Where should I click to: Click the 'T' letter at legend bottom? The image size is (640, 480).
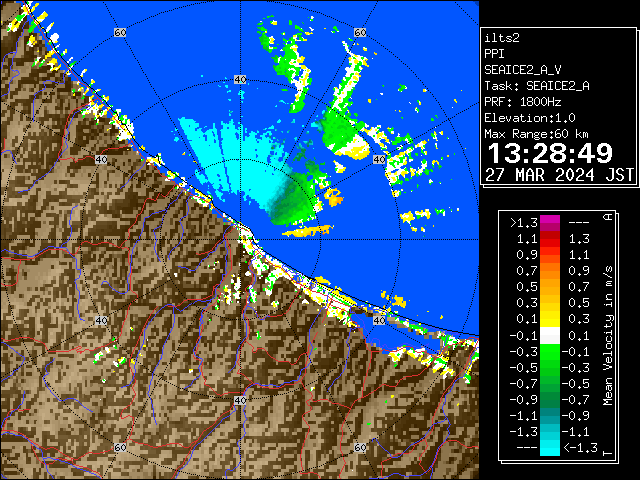point(608,453)
